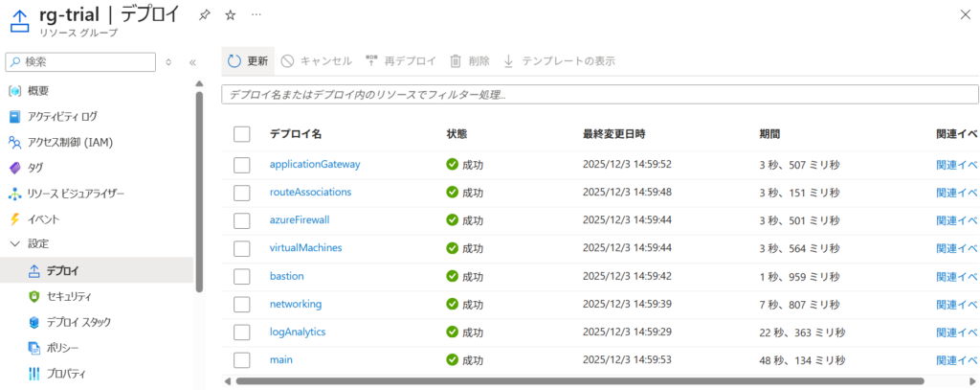Open the セキュリティ menu item

point(69,296)
